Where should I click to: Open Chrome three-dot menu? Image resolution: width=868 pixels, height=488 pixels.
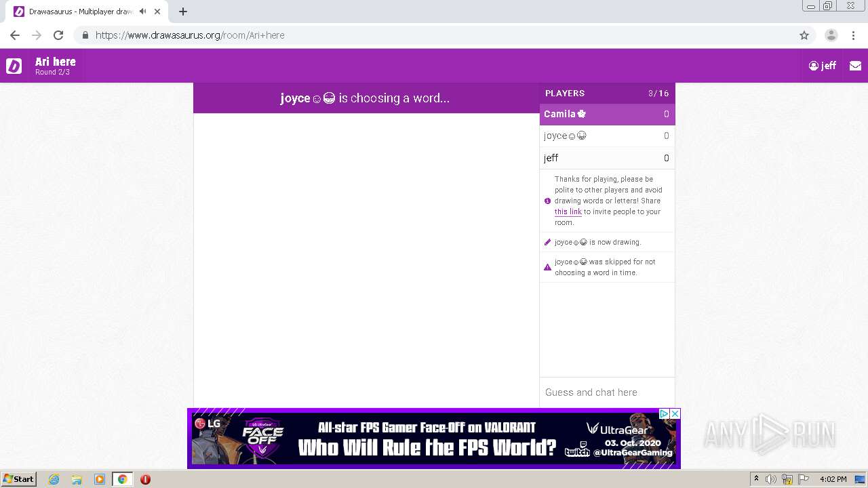pyautogui.click(x=853, y=35)
